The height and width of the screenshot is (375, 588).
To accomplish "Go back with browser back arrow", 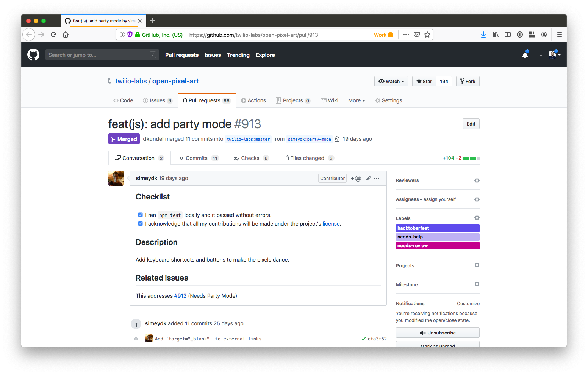I will (29, 35).
